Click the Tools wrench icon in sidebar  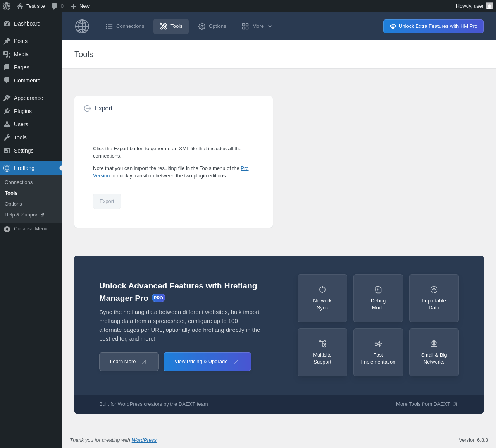tap(7, 137)
